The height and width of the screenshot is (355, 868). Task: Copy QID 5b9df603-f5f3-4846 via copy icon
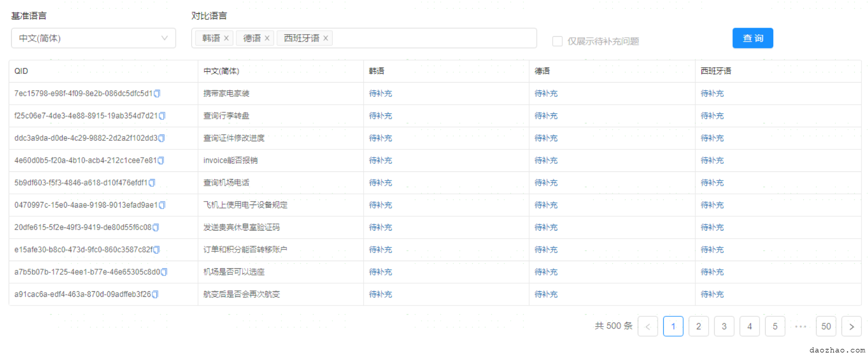pyautogui.click(x=152, y=183)
